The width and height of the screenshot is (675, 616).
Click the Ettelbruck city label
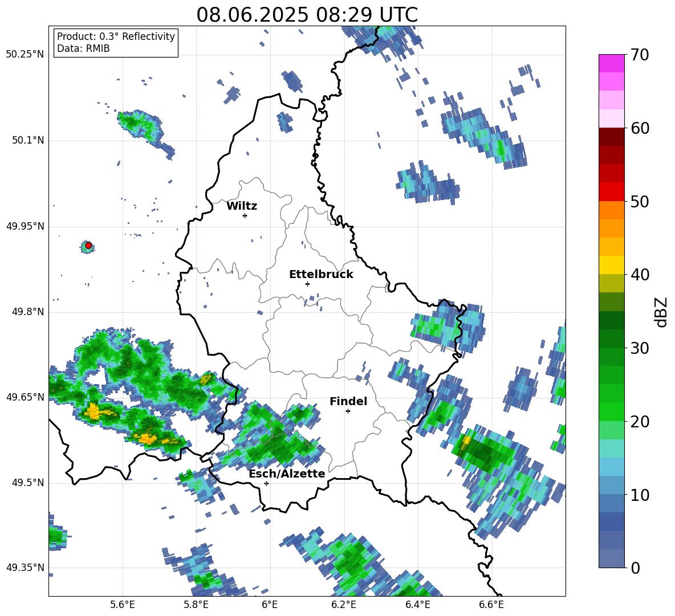[x=321, y=275]
